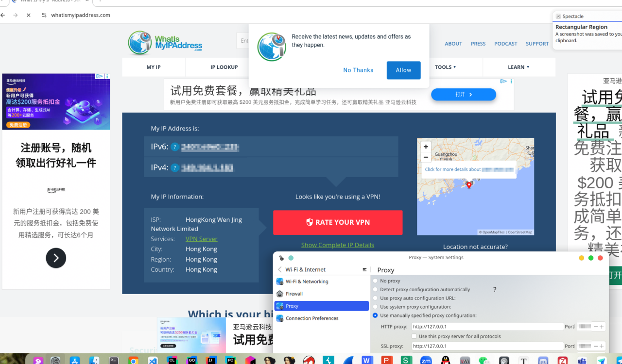Open the IPv6 help question mark

coord(175,147)
